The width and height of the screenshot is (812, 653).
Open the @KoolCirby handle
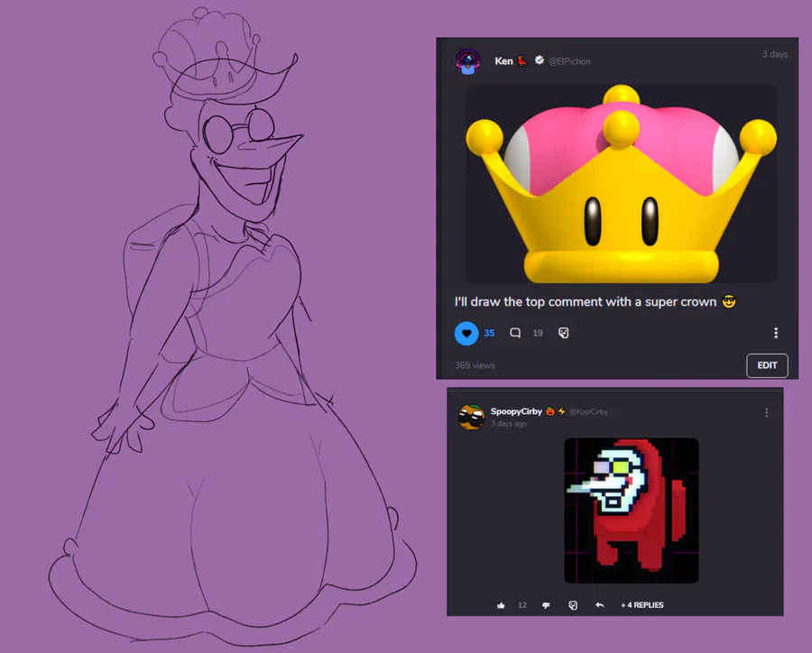click(589, 411)
